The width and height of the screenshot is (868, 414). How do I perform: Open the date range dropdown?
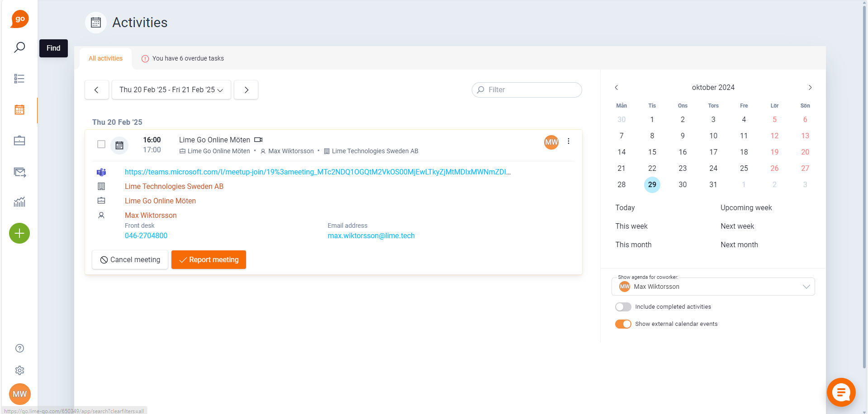pyautogui.click(x=171, y=89)
